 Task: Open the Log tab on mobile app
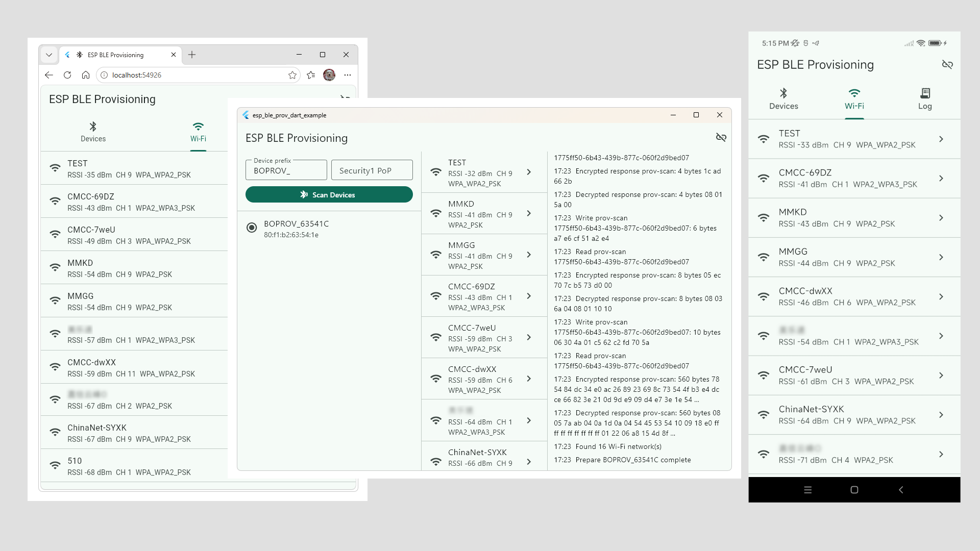[925, 99]
